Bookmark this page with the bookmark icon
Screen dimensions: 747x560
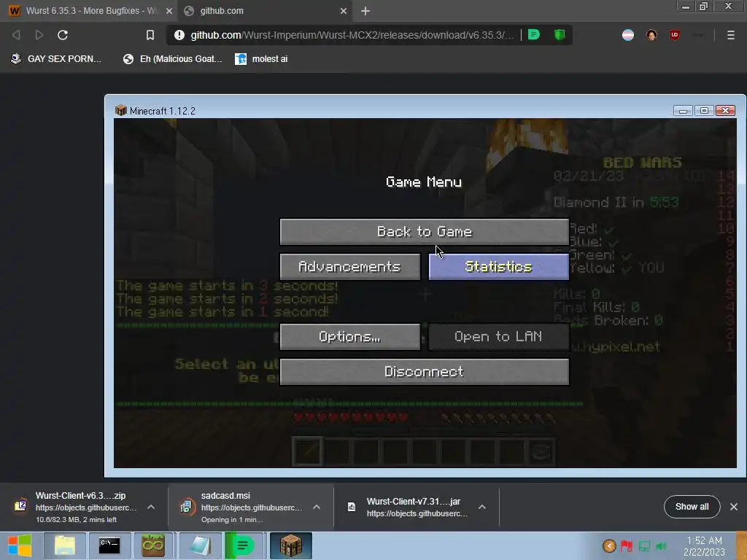150,35
